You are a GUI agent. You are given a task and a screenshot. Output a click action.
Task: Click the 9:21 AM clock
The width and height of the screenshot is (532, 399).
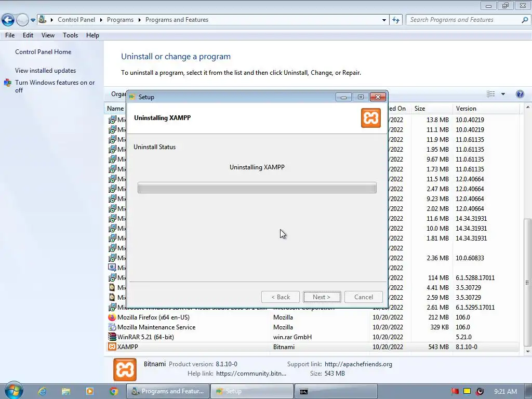[x=505, y=391]
